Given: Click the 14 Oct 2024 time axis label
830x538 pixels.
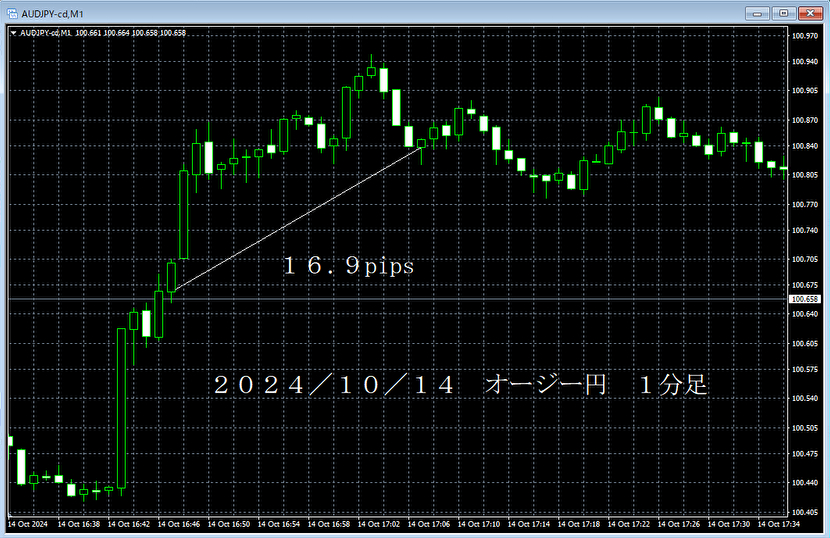Looking at the screenshot, I should (28, 524).
